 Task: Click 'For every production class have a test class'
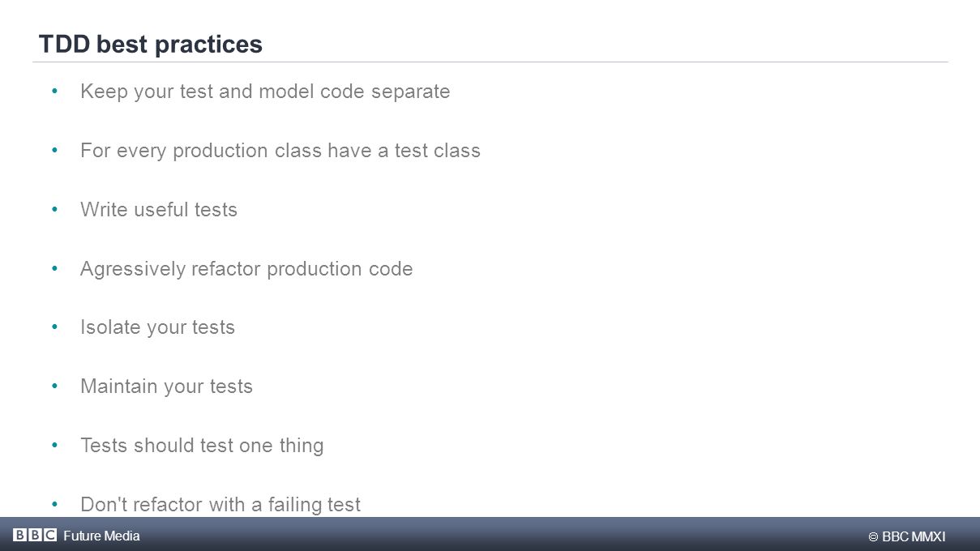(x=280, y=151)
